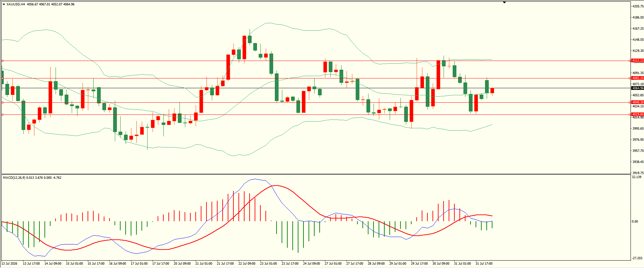Image resolution: width=644 pixels, height=268 pixels.
Task: Click the OHLC values 4056.67 4067.01 4052.07 4064.96
Action: click(51, 4)
